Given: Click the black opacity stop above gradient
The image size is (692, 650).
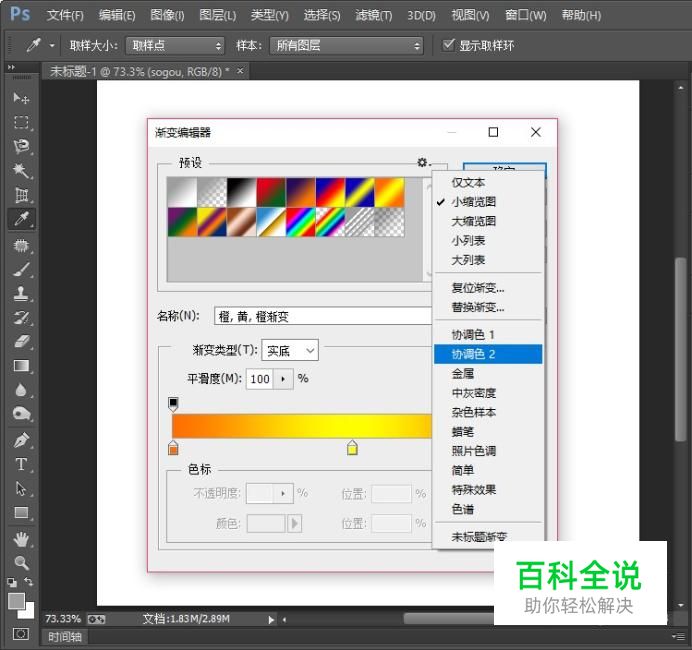Looking at the screenshot, I should click(173, 404).
